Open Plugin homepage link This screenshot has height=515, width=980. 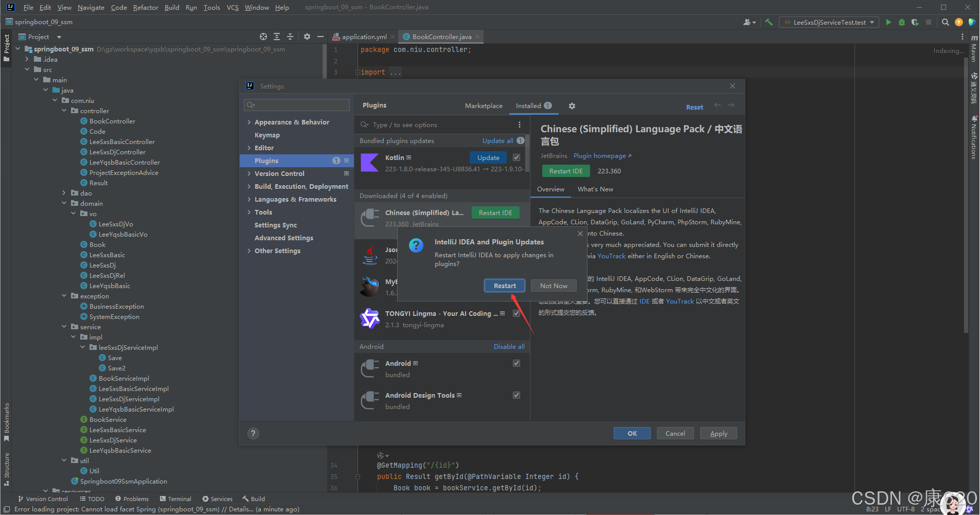(602, 155)
